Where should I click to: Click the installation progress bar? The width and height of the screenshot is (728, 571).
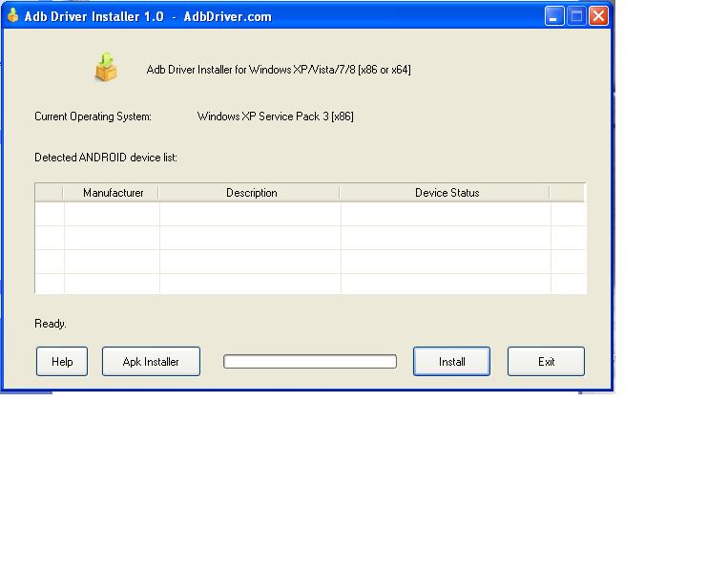tap(310, 362)
